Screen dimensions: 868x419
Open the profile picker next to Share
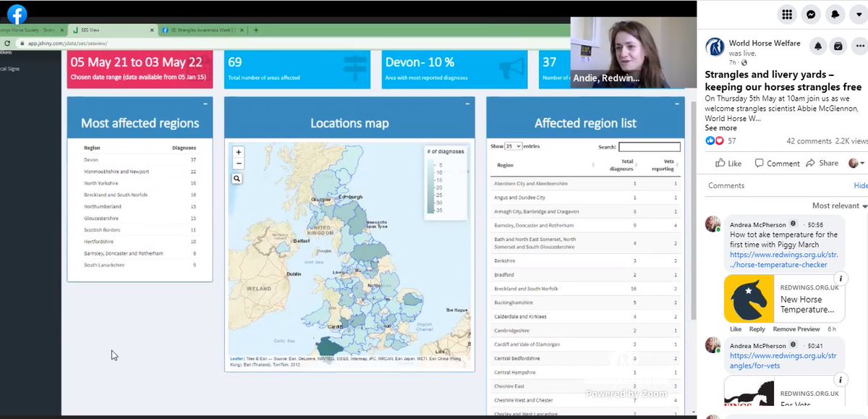tap(856, 163)
